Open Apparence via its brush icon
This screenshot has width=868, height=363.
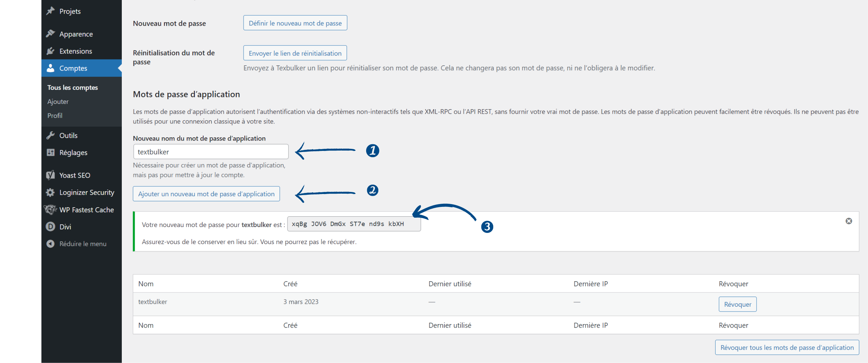pos(50,33)
